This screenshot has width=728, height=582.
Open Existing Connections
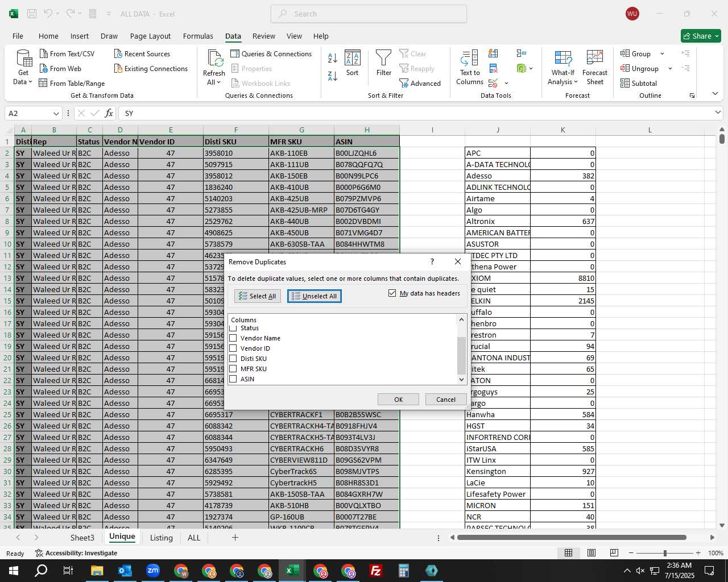(151, 68)
